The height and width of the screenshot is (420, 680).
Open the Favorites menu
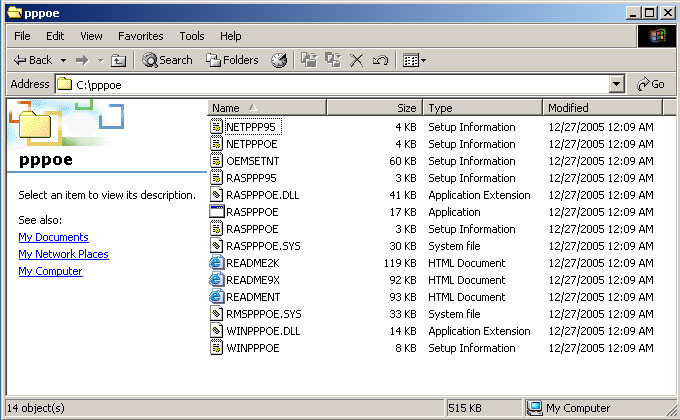pos(141,36)
